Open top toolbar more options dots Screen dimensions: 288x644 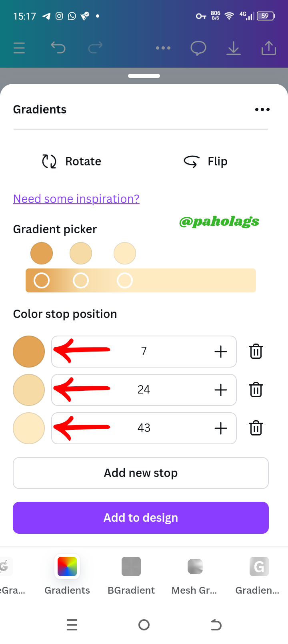[x=163, y=48]
